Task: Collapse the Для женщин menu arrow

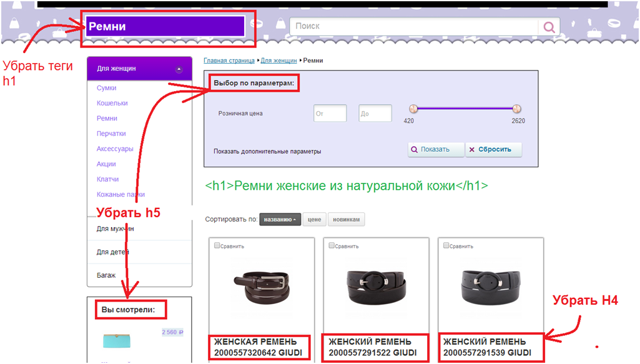Action: coord(179,69)
